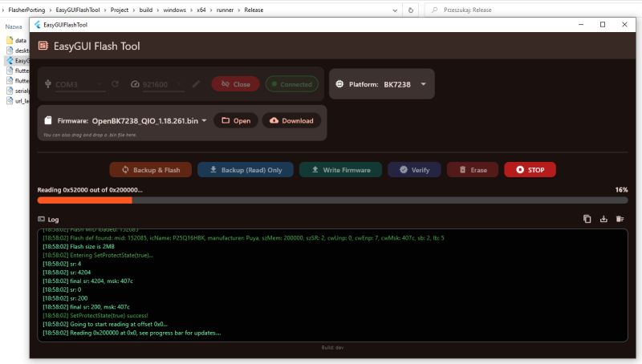Click the drag and drop .bin hint text
Viewport: 642px width, 364px height.
(90, 135)
